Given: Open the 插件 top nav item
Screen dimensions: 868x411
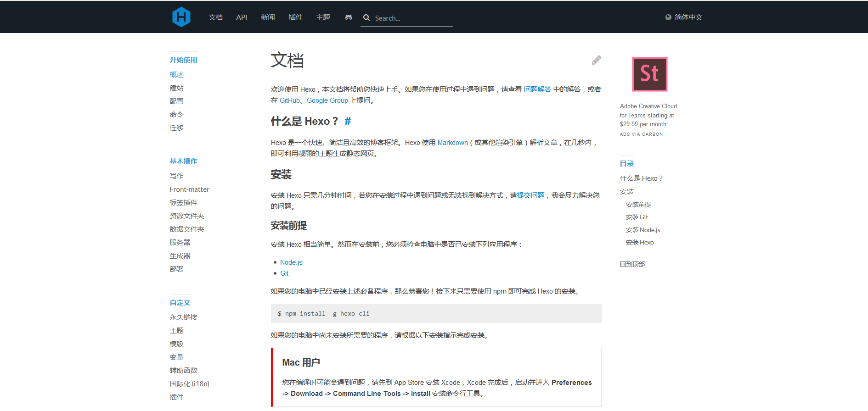Looking at the screenshot, I should 295,17.
